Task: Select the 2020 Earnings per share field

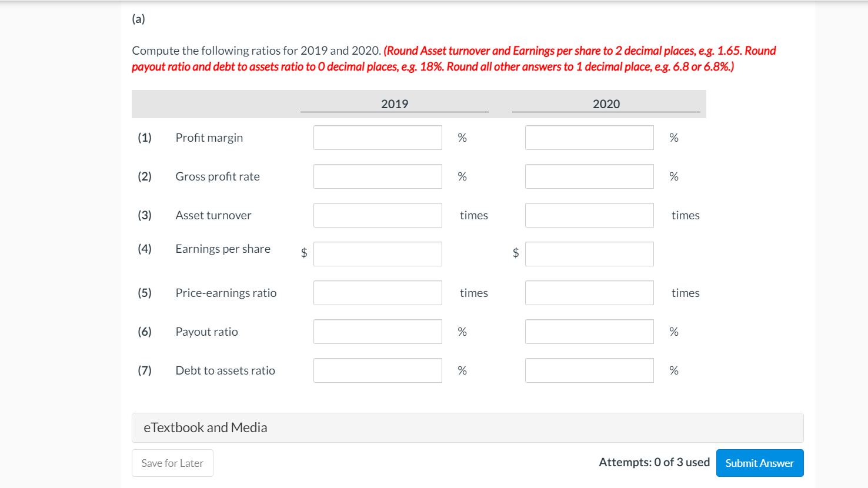Action: (x=589, y=253)
